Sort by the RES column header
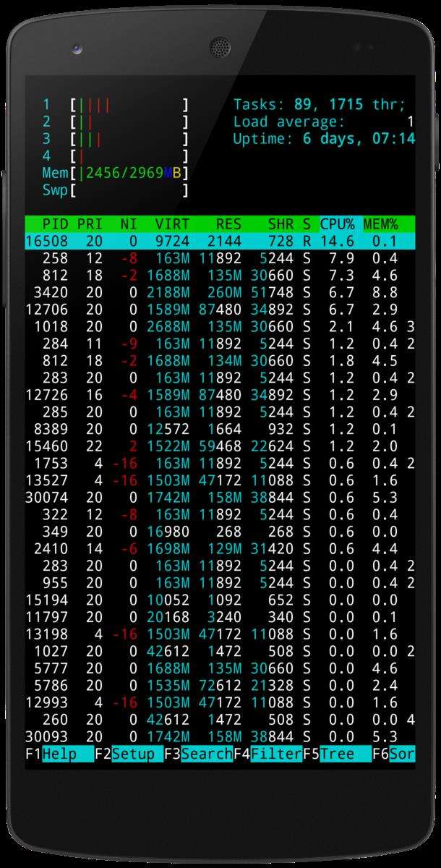 228,224
